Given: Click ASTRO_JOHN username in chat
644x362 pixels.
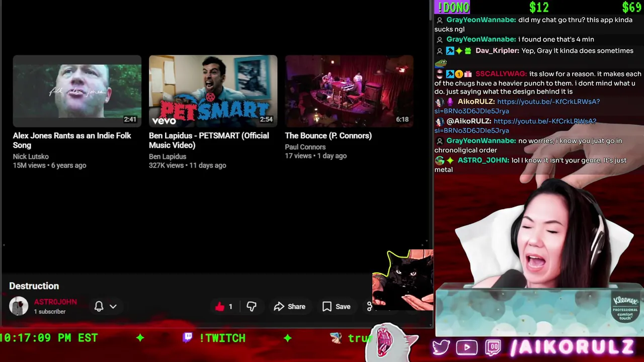Looking at the screenshot, I should [x=483, y=160].
